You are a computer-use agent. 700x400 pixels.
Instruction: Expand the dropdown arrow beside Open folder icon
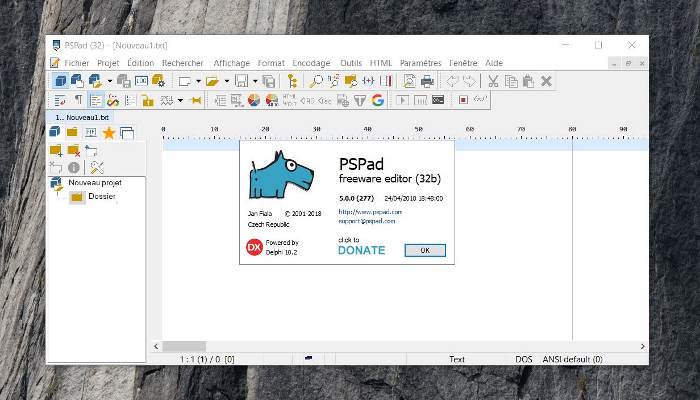(x=226, y=81)
